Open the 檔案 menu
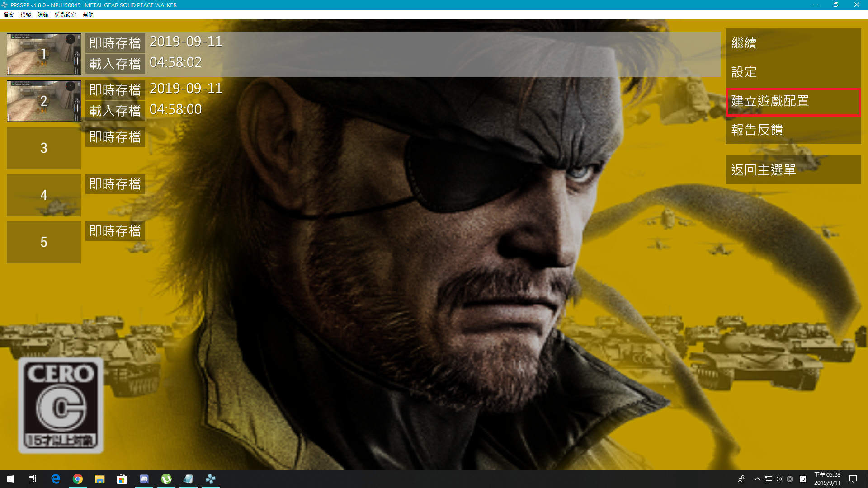Viewport: 868px width, 488px height. coord(9,15)
